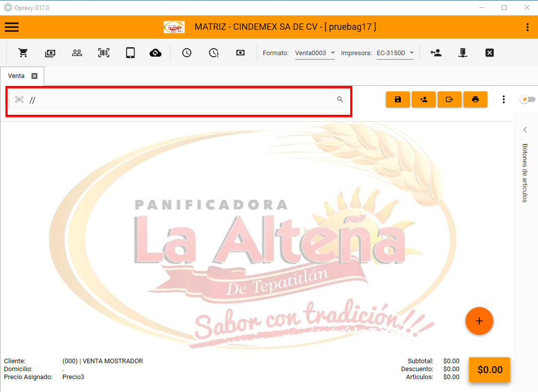
Task: Open the Formato Venta0003 dropdown
Action: tap(314, 53)
